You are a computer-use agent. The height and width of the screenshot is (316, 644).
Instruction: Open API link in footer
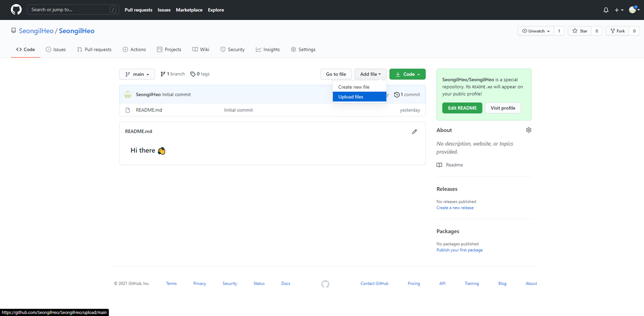[x=442, y=283]
